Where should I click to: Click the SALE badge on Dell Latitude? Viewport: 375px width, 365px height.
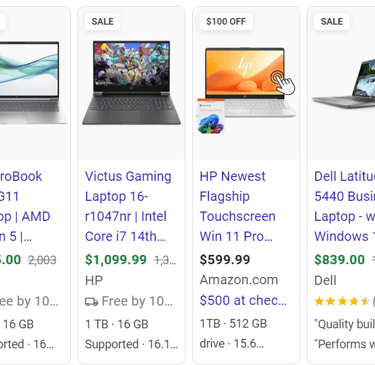(332, 22)
